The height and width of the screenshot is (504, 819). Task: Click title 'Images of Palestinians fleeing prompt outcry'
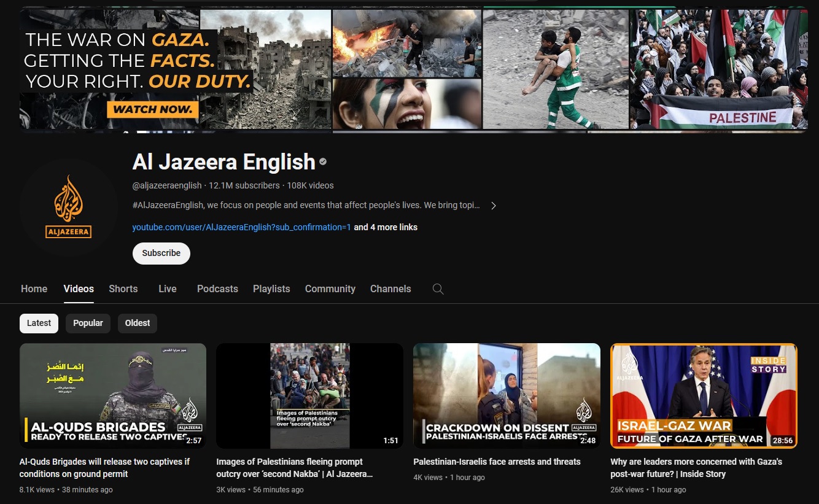point(295,468)
